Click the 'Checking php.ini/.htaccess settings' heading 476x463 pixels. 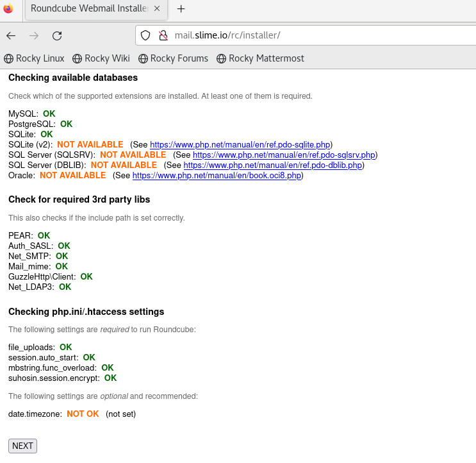click(86, 312)
